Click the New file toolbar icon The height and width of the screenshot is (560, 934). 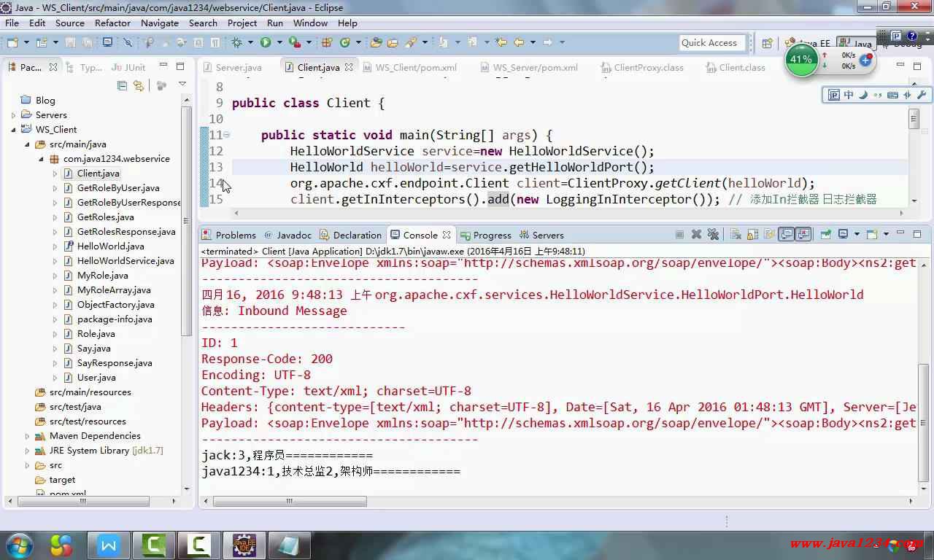(12, 42)
